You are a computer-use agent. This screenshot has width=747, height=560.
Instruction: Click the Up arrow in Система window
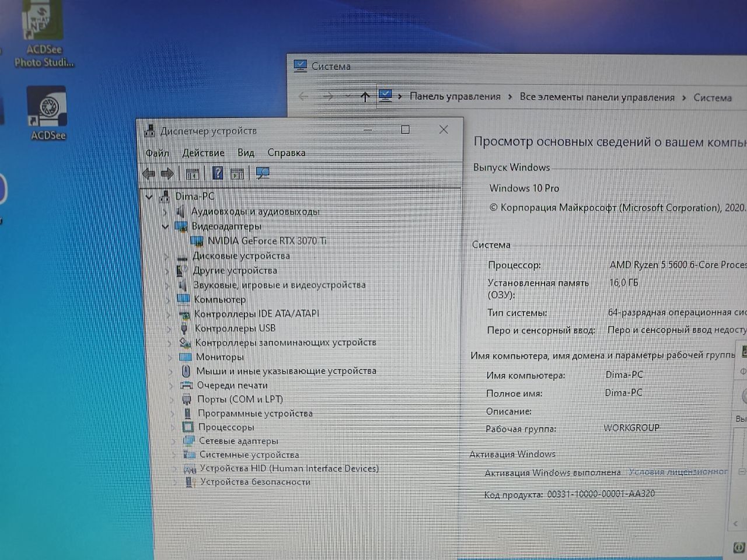click(365, 97)
